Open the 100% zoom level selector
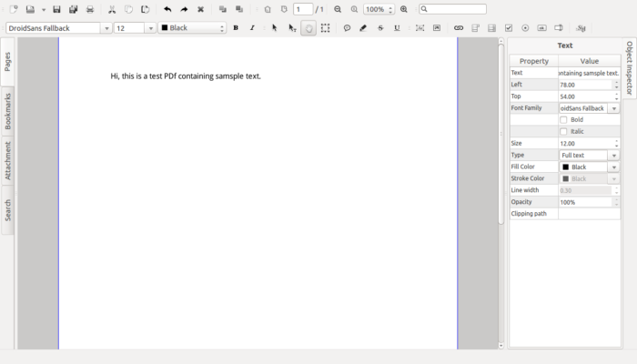 [x=379, y=9]
